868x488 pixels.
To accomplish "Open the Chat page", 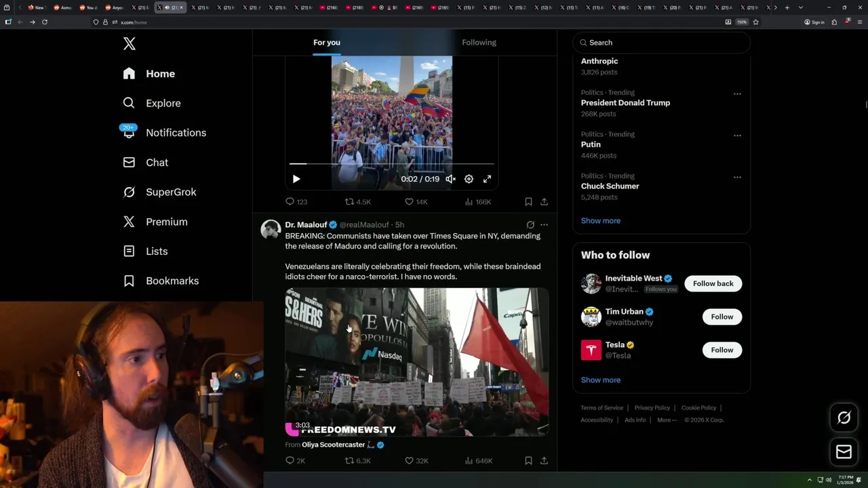I will (145, 163).
